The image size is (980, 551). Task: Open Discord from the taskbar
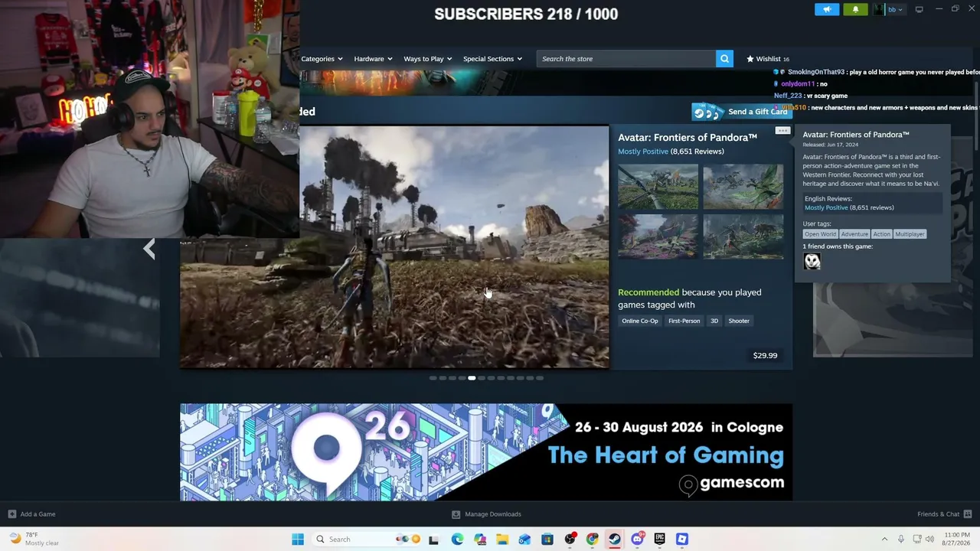tap(637, 539)
